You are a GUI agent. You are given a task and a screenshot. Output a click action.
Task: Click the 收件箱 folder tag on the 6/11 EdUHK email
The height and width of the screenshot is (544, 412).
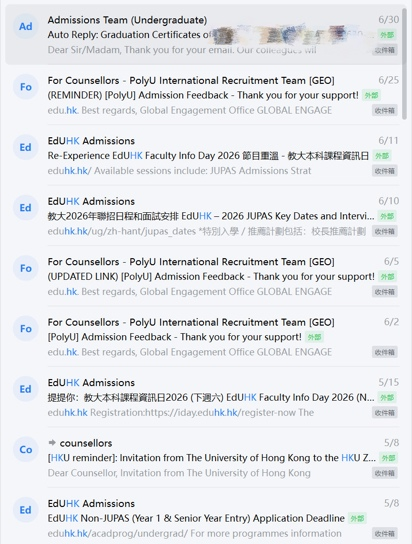click(385, 171)
